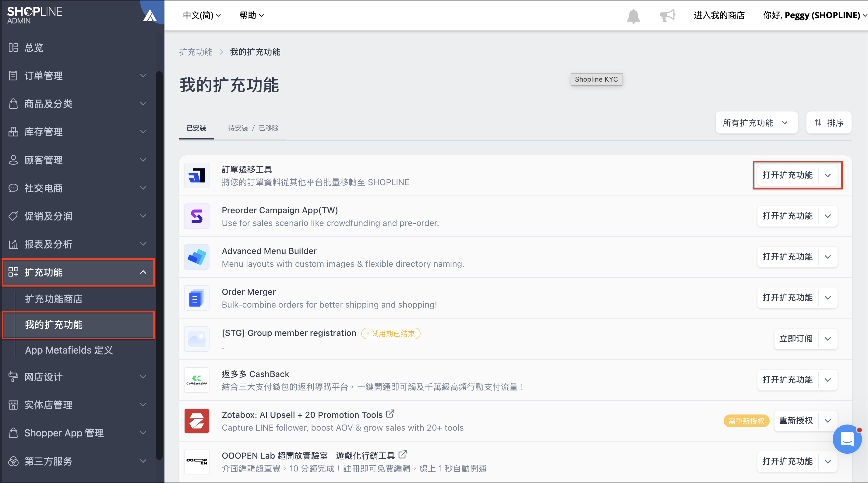Click the OOOPEN Lab app icon

click(x=197, y=461)
